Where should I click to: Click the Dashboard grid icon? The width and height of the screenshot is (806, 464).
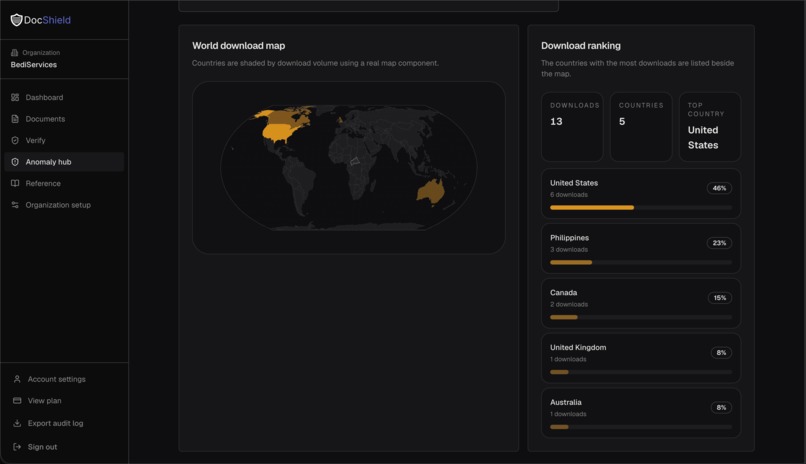point(15,97)
